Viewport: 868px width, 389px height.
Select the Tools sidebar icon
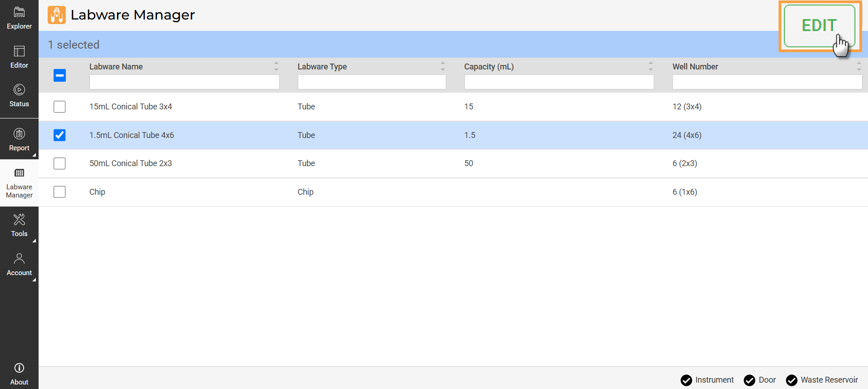click(x=19, y=220)
